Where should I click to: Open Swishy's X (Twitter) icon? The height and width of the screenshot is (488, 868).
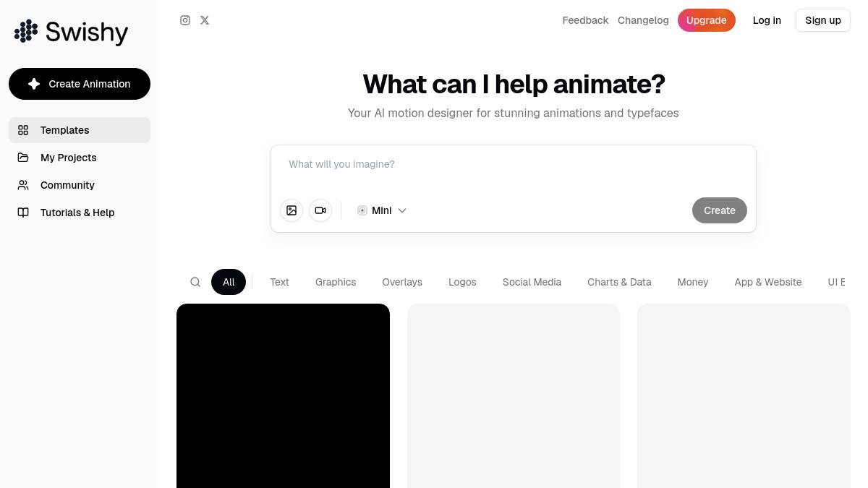coord(205,20)
